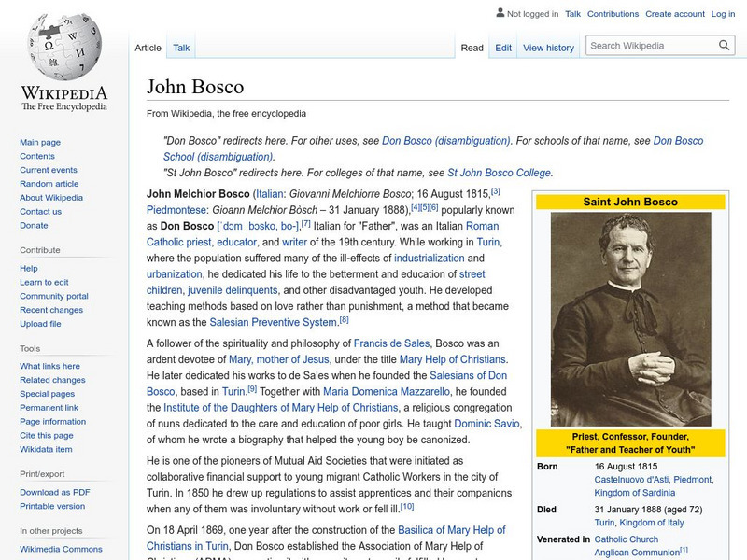Screen dimensions: 747x560
Task: Open the industrialization link
Action: tap(429, 258)
